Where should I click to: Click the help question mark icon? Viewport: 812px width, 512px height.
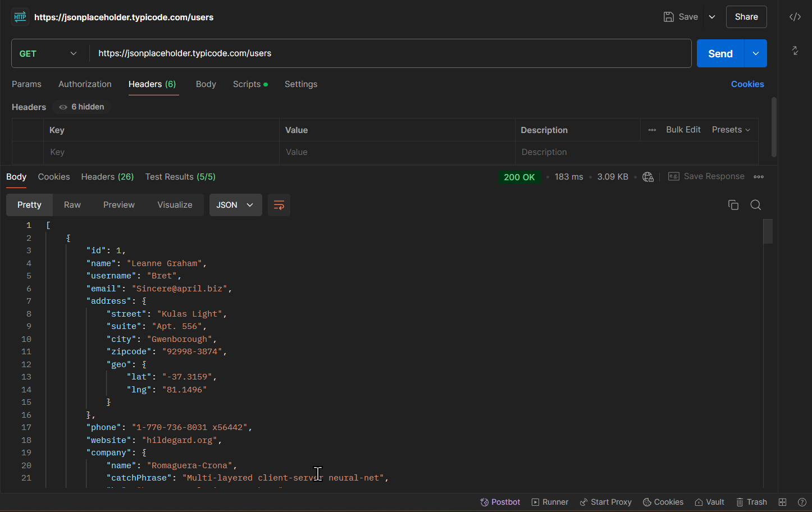point(802,502)
